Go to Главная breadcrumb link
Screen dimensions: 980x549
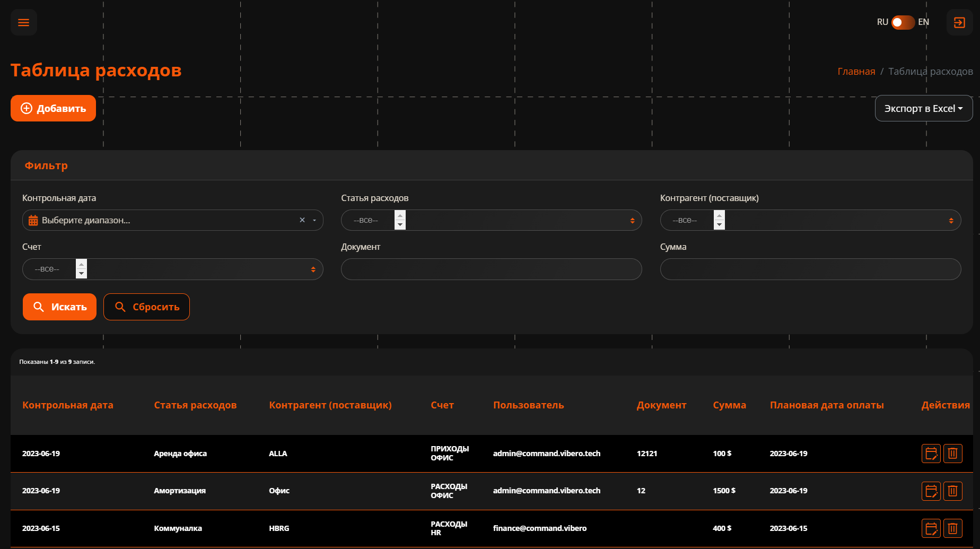click(x=856, y=71)
